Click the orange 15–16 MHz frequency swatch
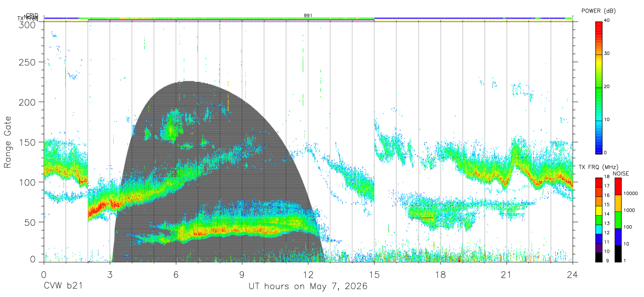This screenshot has height=297, width=644. pyautogui.click(x=599, y=201)
